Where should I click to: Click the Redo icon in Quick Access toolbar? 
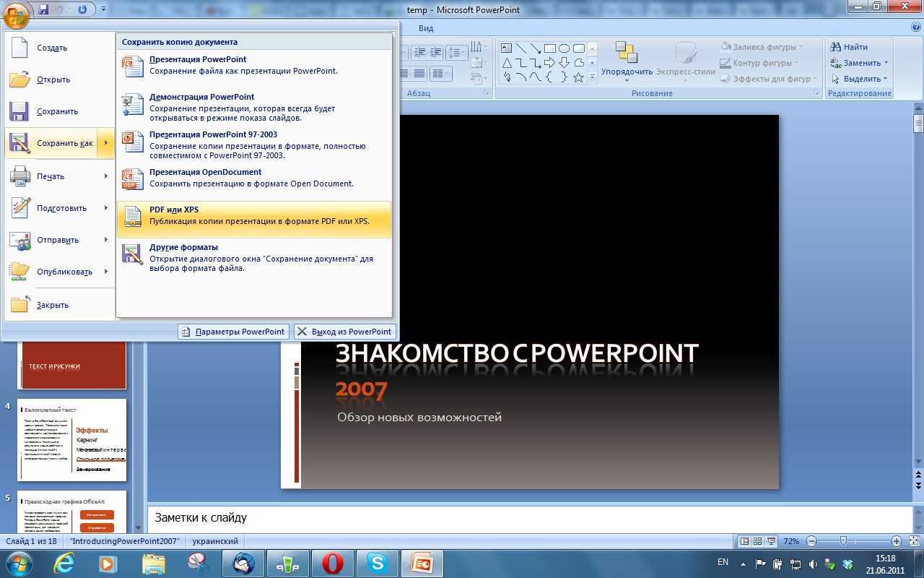pyautogui.click(x=82, y=9)
